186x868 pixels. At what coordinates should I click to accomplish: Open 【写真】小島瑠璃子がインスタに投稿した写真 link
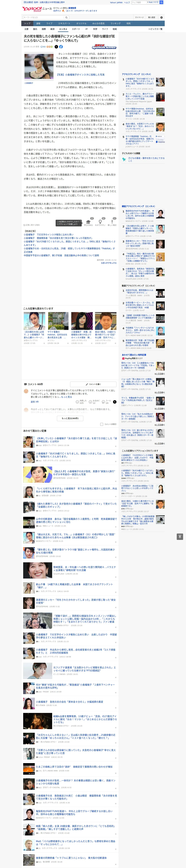click(x=80, y=75)
